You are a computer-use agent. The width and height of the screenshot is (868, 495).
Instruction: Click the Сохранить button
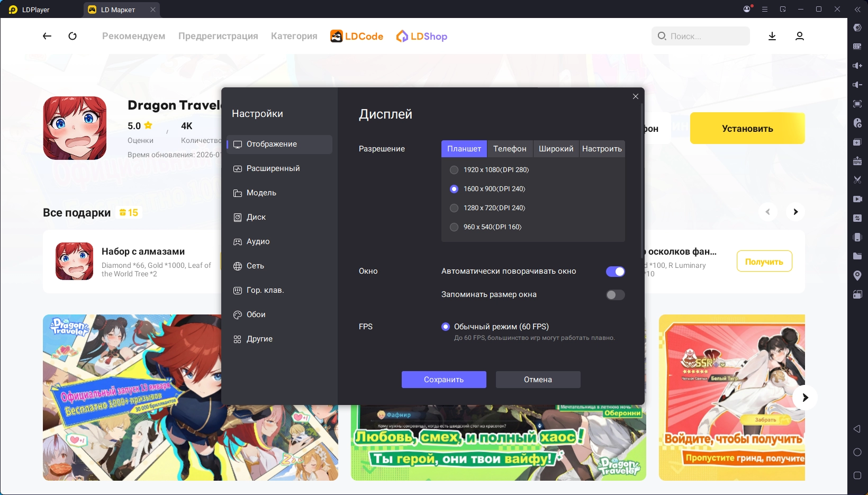pyautogui.click(x=444, y=380)
